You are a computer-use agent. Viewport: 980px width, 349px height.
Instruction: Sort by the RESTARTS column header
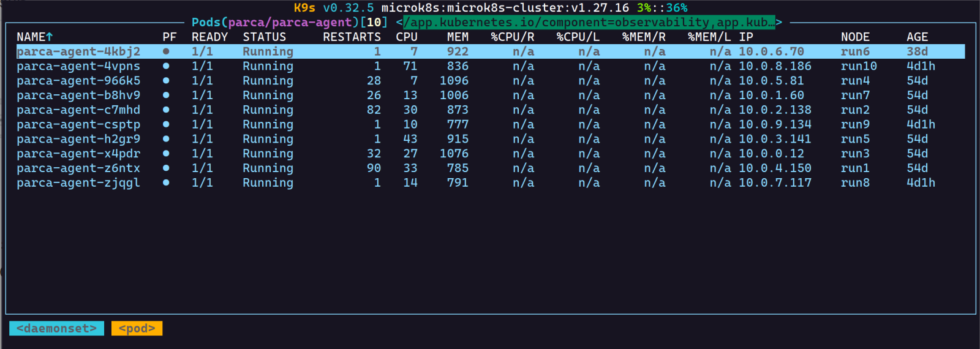[x=352, y=37]
